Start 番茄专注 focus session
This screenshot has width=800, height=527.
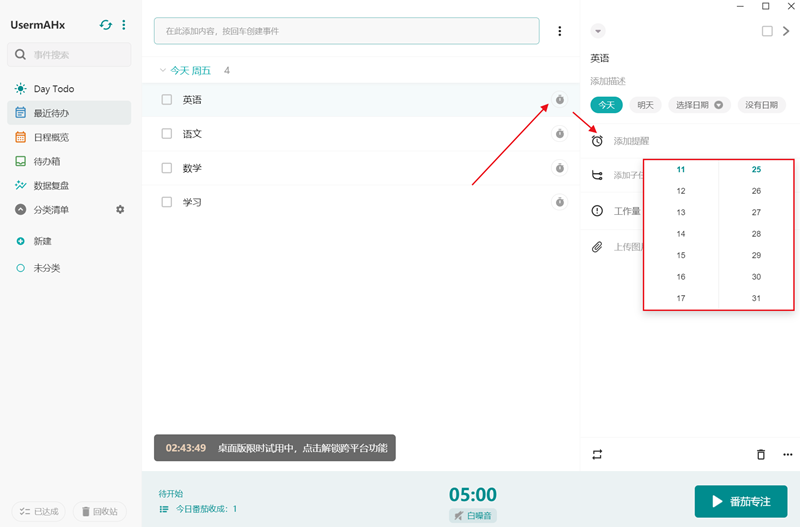(x=741, y=501)
